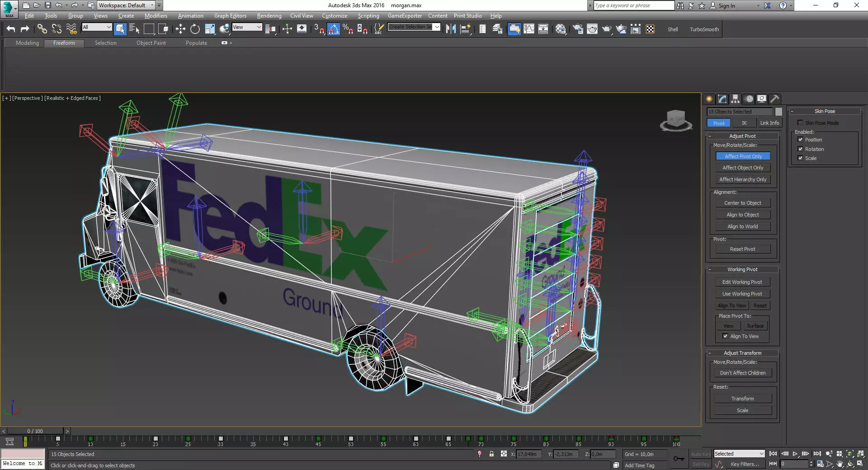Click the Align to World button
Viewport: 868px width, 470px height.
(x=743, y=226)
